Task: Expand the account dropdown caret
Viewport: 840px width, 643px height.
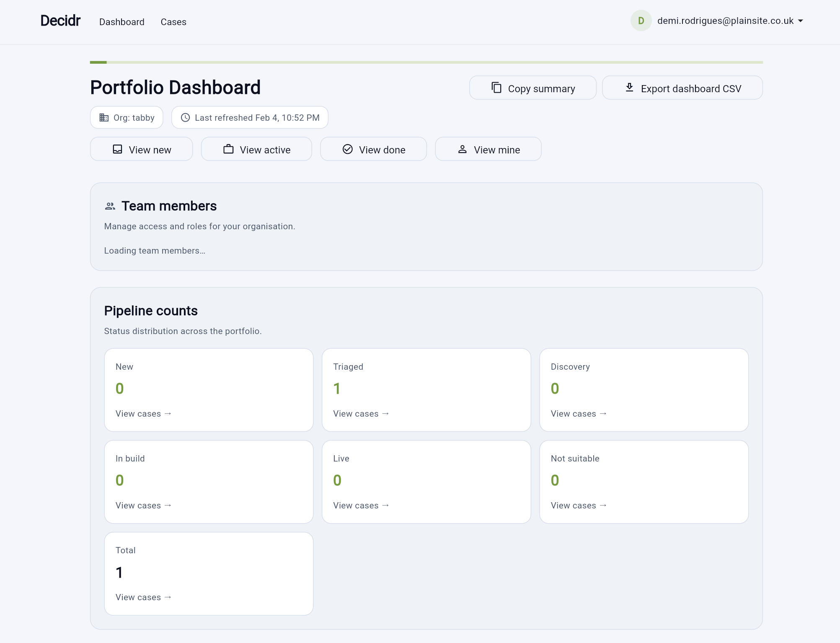Action: pyautogui.click(x=800, y=21)
